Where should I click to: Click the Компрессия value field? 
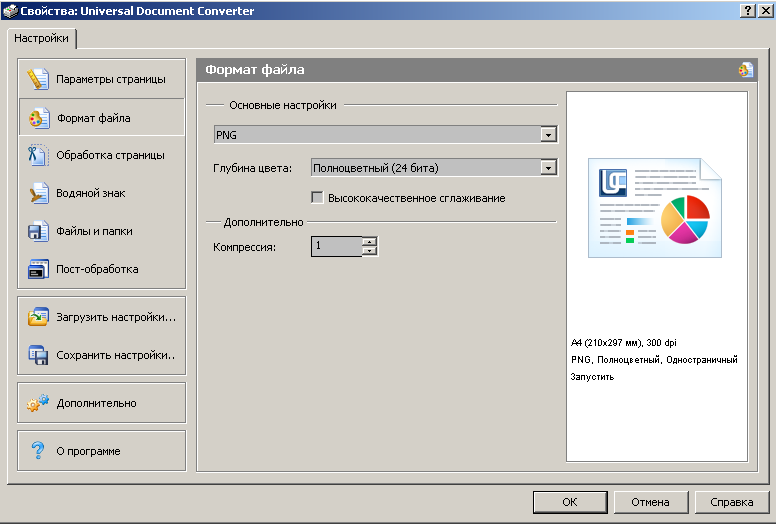[337, 246]
